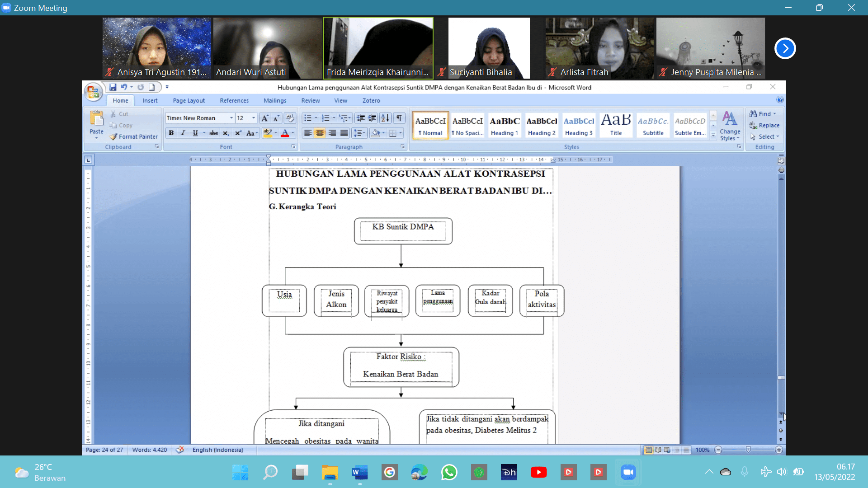
Task: Click the Underline formatting icon
Action: click(x=194, y=133)
